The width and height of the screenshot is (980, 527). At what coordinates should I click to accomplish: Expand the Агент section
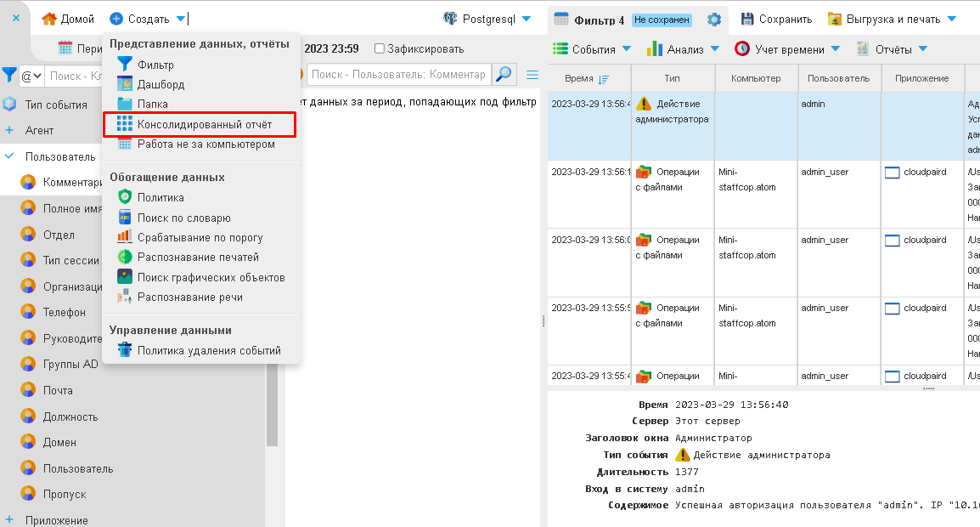(9, 130)
